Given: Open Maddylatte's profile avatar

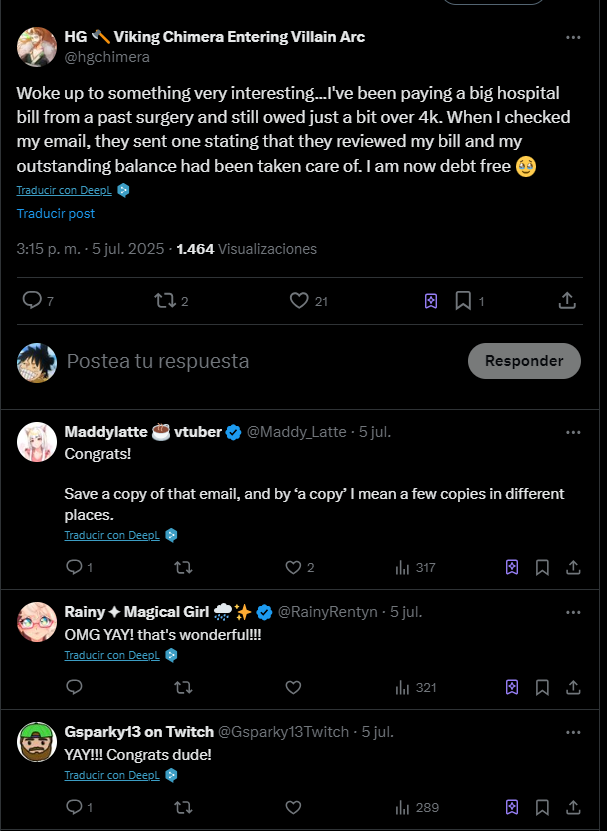Looking at the screenshot, I should tap(37, 442).
